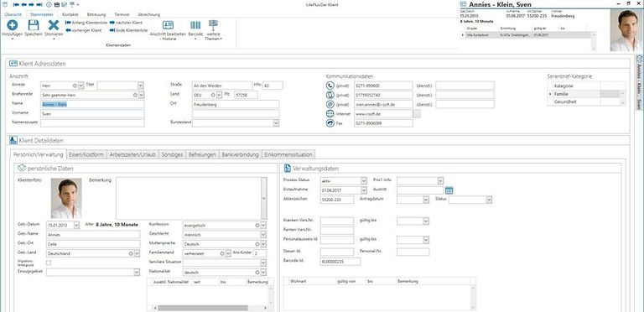Expand the Briefanrede dropdown
Image resolution: width=644 pixels, height=312 pixels.
[141, 96]
